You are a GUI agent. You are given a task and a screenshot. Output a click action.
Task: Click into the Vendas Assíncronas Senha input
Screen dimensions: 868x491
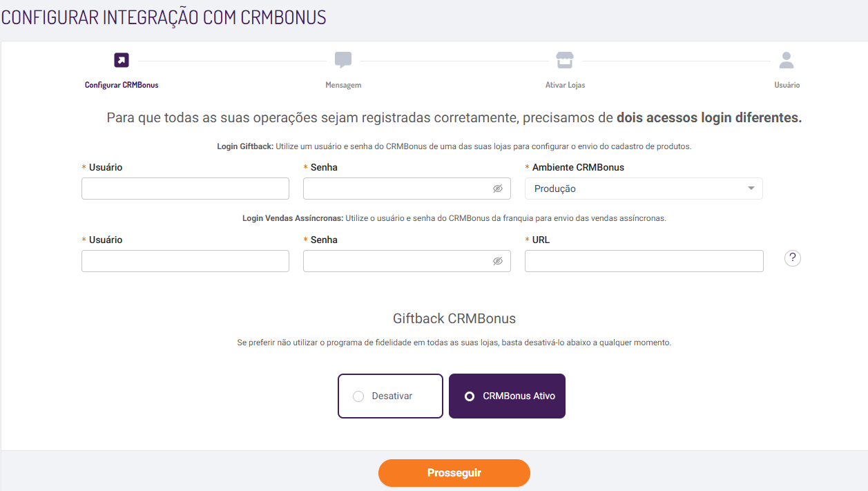tap(407, 261)
